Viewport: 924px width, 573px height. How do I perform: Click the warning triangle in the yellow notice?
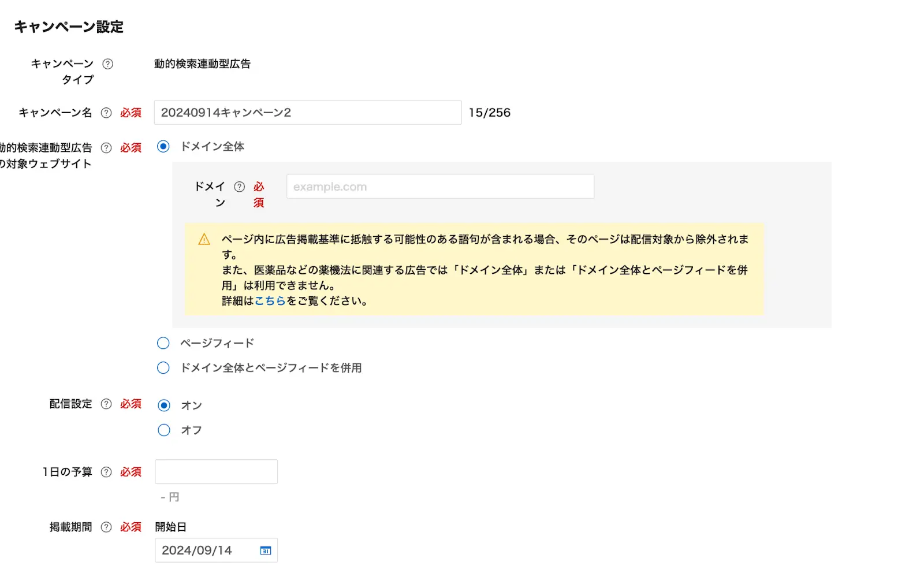coord(203,238)
